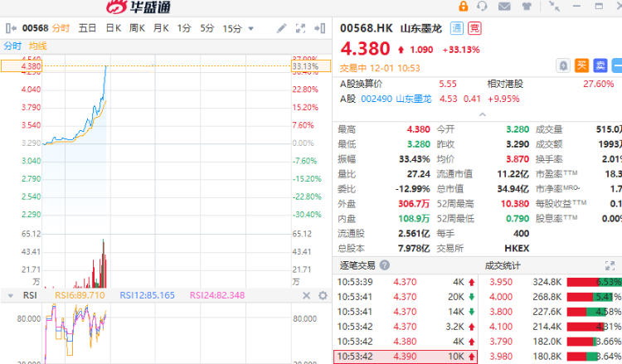Click the light-blue minus button beside 卖
This screenshot has width=622, height=364.
tap(617, 66)
